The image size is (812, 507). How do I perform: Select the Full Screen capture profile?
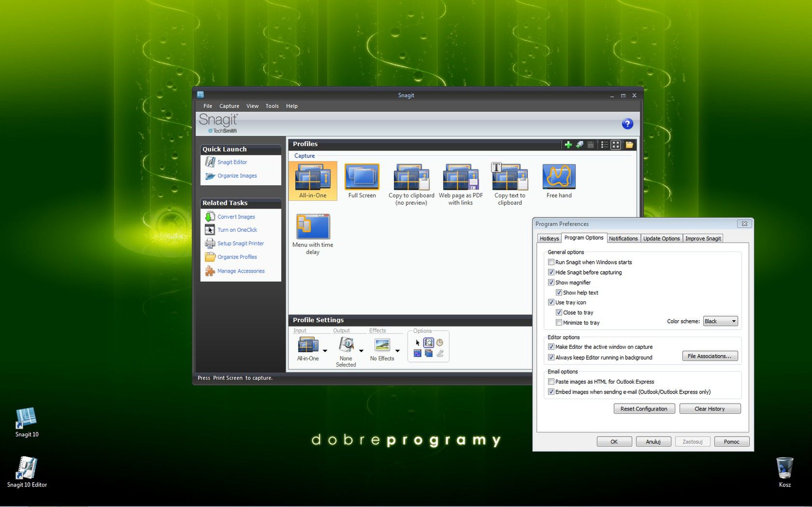pos(362,180)
